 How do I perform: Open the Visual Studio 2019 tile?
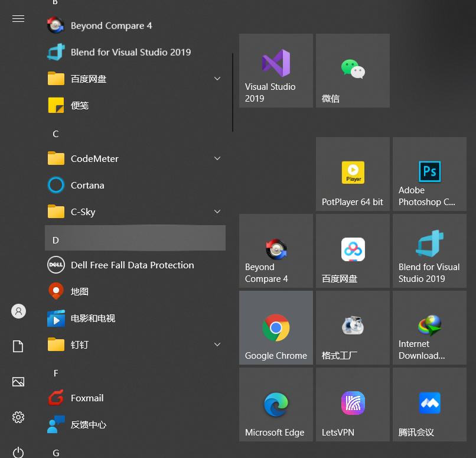click(276, 71)
